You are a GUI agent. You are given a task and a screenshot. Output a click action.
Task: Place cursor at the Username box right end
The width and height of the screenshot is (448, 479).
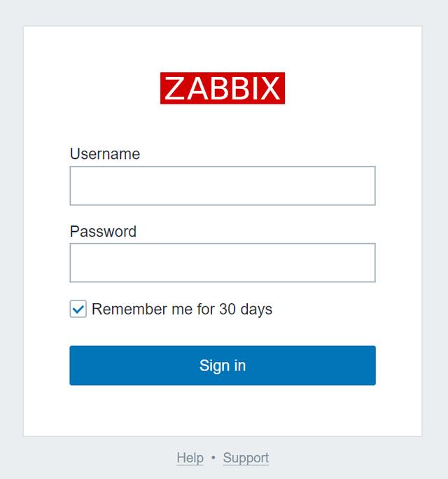(x=371, y=186)
